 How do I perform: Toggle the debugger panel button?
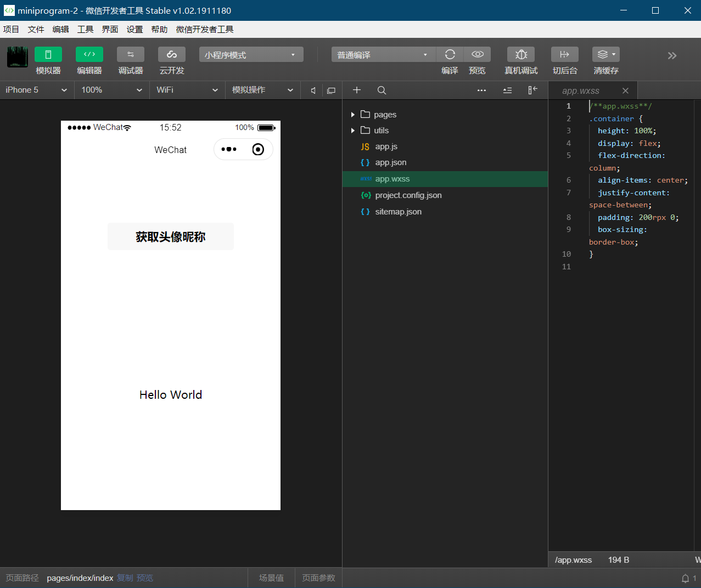(131, 54)
